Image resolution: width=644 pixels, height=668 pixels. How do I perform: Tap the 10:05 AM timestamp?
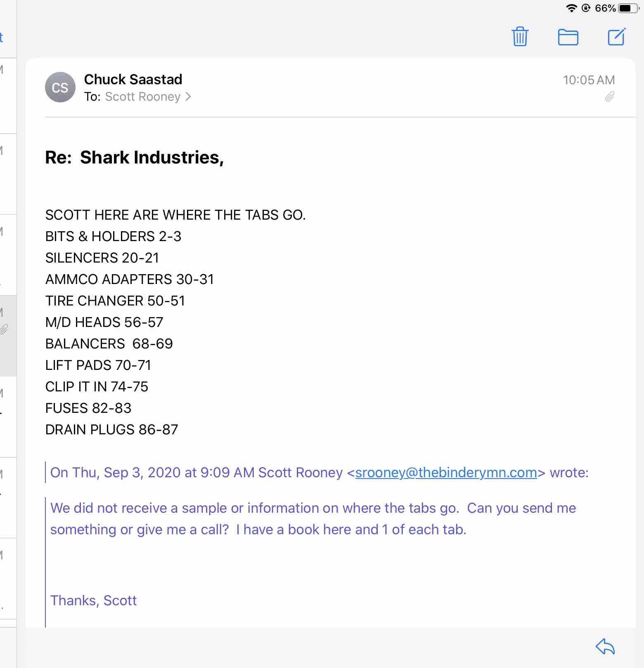(x=589, y=80)
